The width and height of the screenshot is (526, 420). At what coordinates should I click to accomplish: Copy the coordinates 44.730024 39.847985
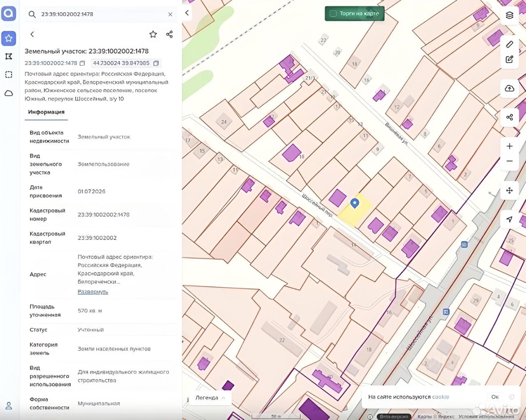156,63
